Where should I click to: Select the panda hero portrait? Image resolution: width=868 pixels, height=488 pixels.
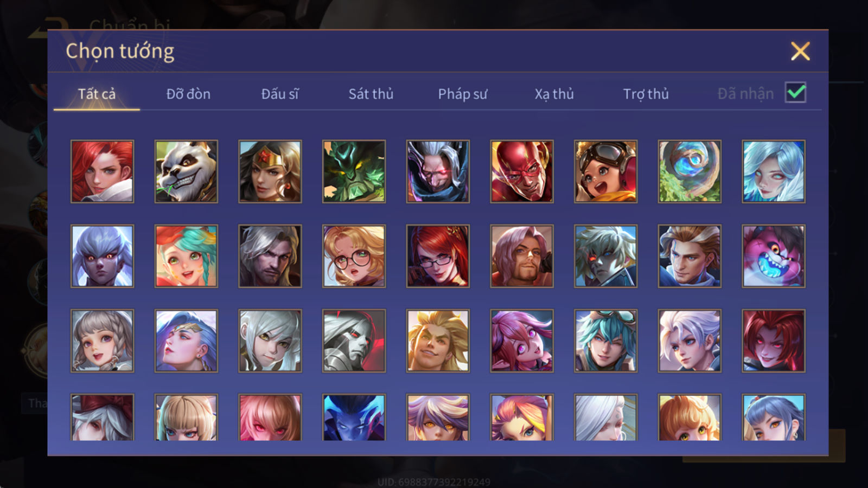[x=186, y=171]
